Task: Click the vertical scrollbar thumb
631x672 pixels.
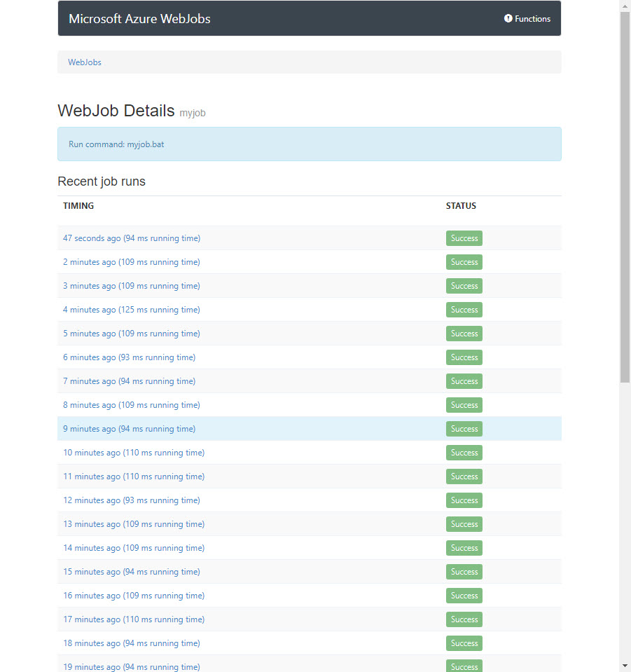Action: [x=625, y=197]
